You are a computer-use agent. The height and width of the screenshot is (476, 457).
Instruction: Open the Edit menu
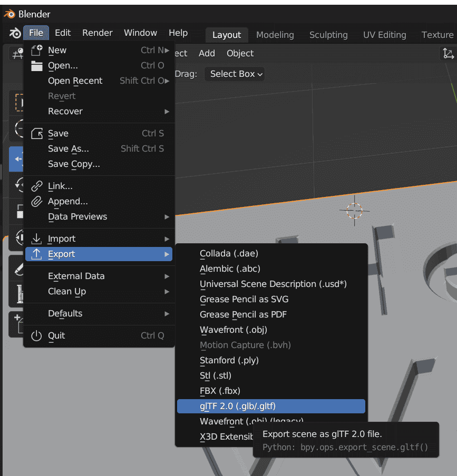pyautogui.click(x=63, y=33)
